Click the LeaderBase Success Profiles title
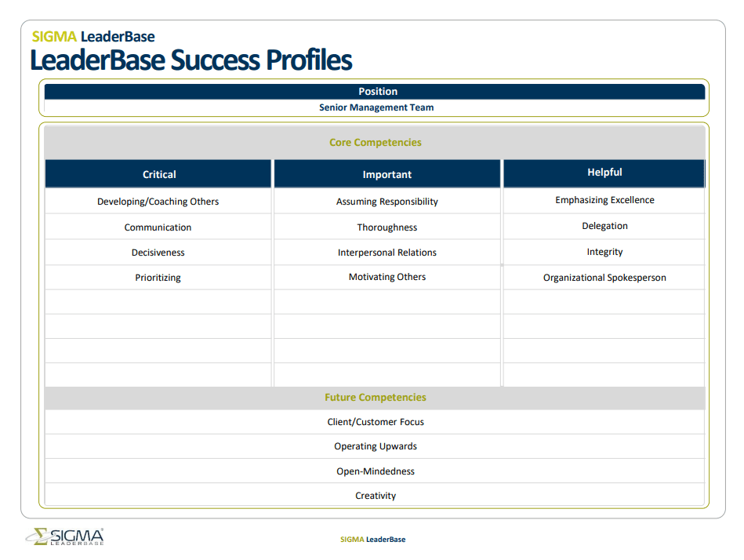744x560 pixels. 191,60
